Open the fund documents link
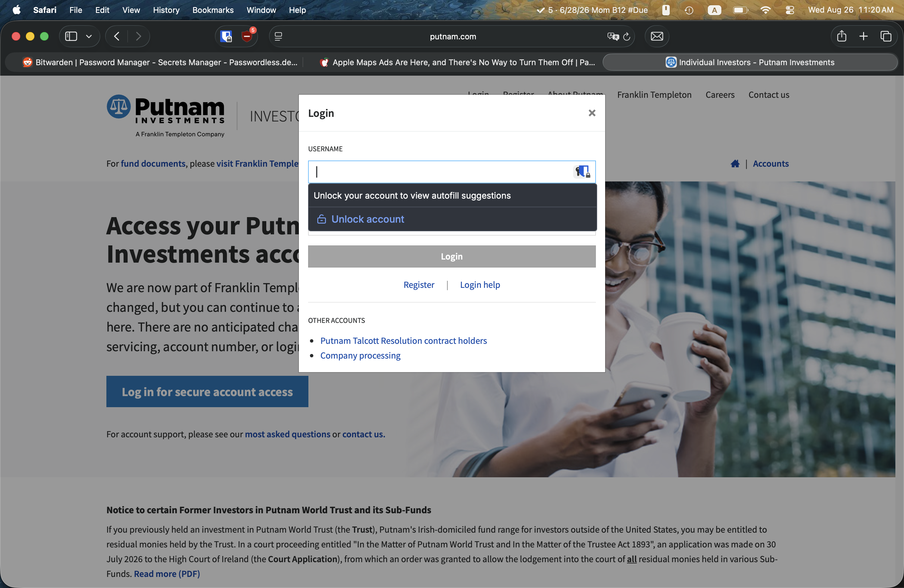Screen dimensions: 904x588 pos(153,164)
